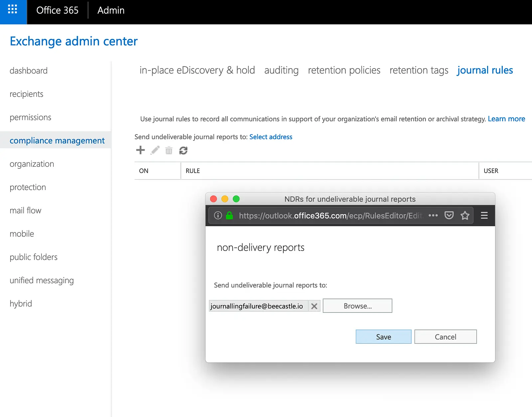The width and height of the screenshot is (532, 417).
Task: Switch to the retention tags tab
Action: point(419,70)
